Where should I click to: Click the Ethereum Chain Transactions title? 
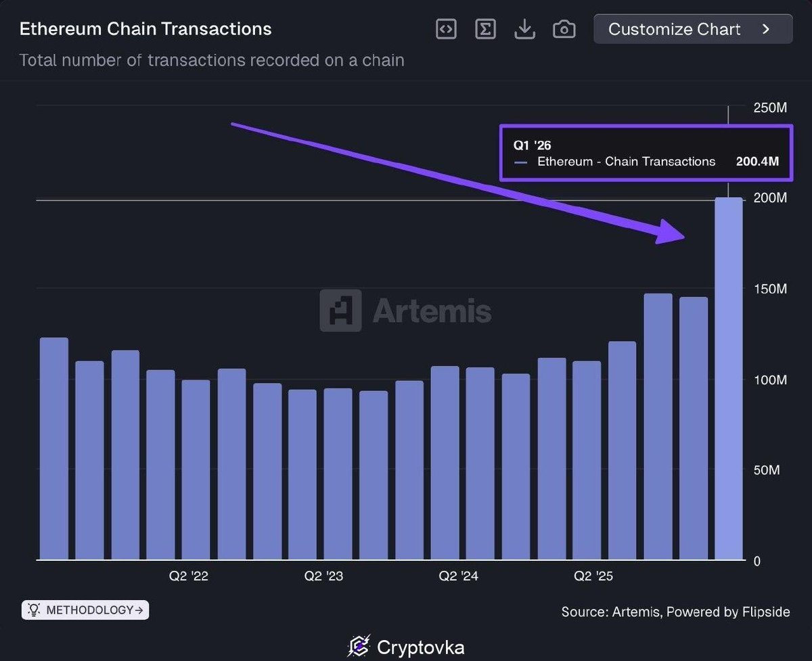145,29
